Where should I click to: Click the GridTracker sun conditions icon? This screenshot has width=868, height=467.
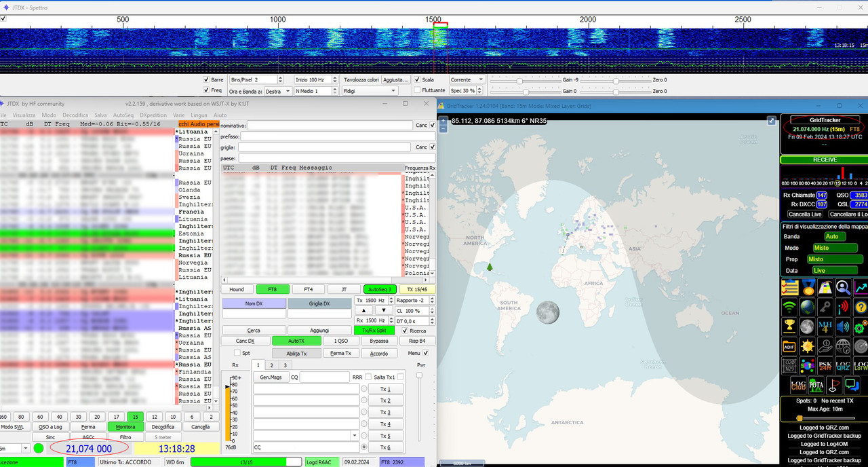click(x=807, y=347)
